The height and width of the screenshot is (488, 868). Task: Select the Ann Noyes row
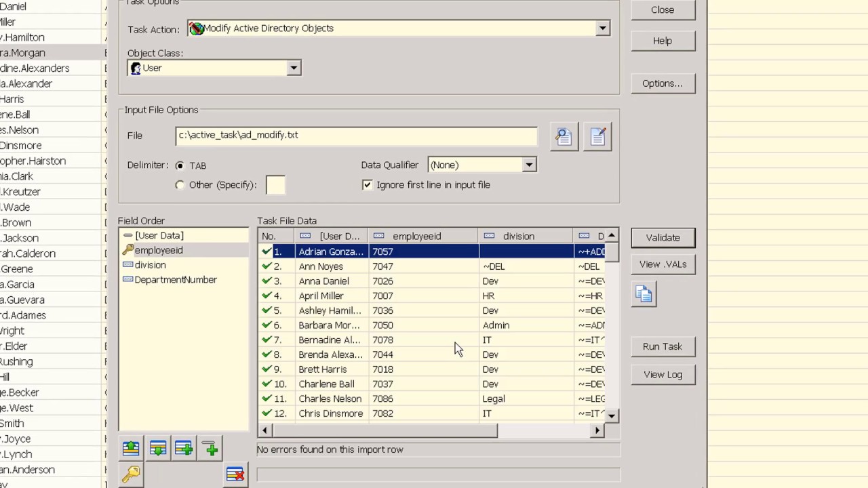pyautogui.click(x=432, y=266)
